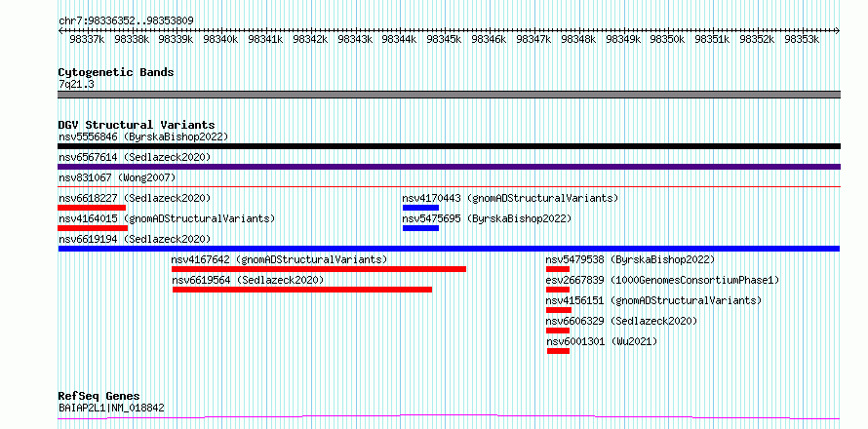Select the long blue nsv6619194 bar
Image resolution: width=868 pixels, height=429 pixels.
[449, 249]
